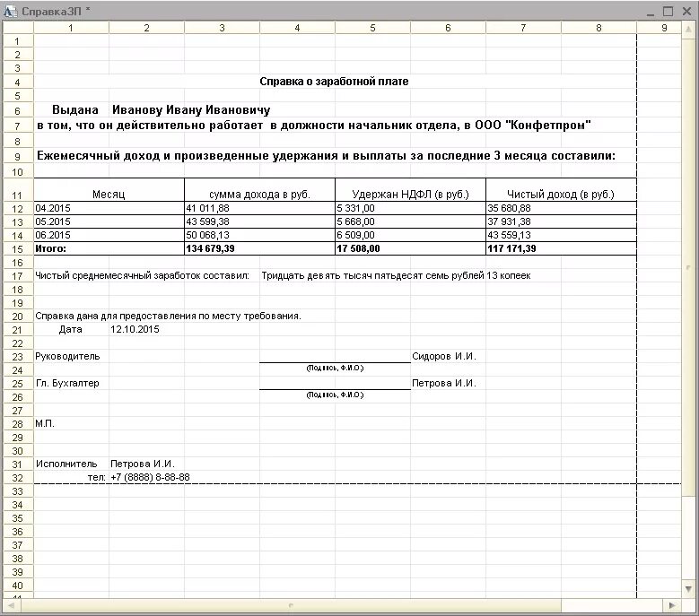699x616 pixels.
Task: Select total tax 17 508,00
Action: point(410,248)
